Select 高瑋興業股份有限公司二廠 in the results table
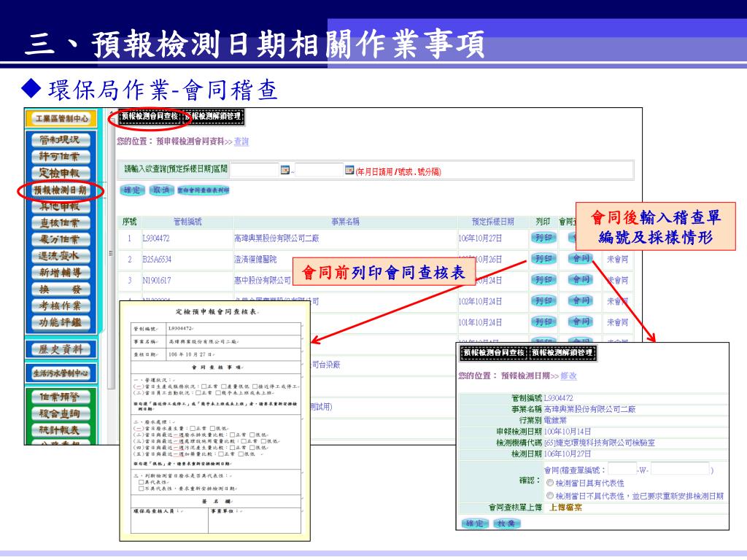Screen dimensions: 747x560 point(276,238)
